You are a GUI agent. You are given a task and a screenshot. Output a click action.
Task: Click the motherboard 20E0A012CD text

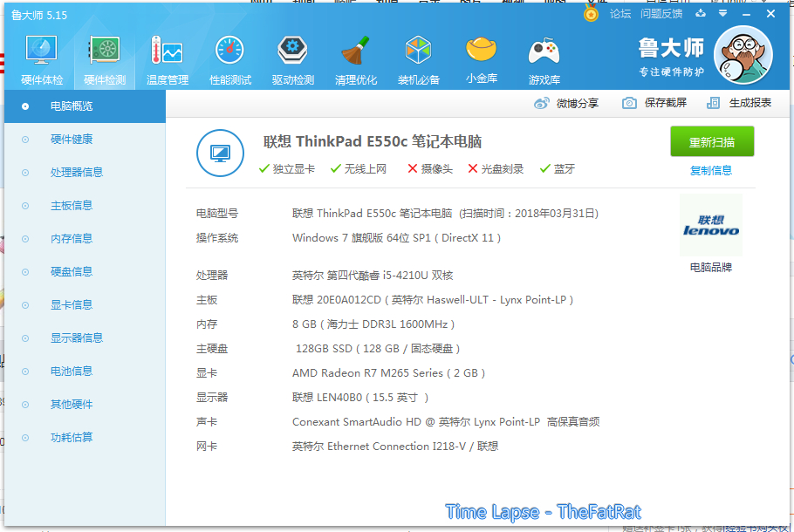[x=433, y=300]
